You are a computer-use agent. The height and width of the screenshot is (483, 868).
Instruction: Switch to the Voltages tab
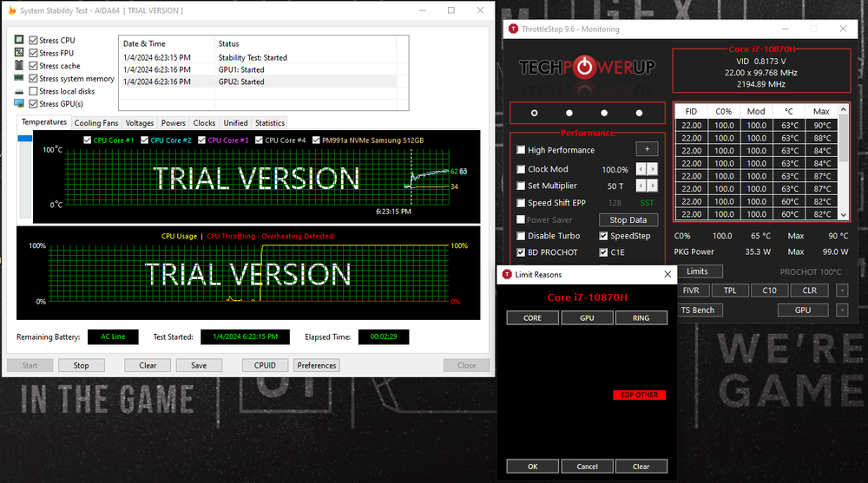point(140,123)
